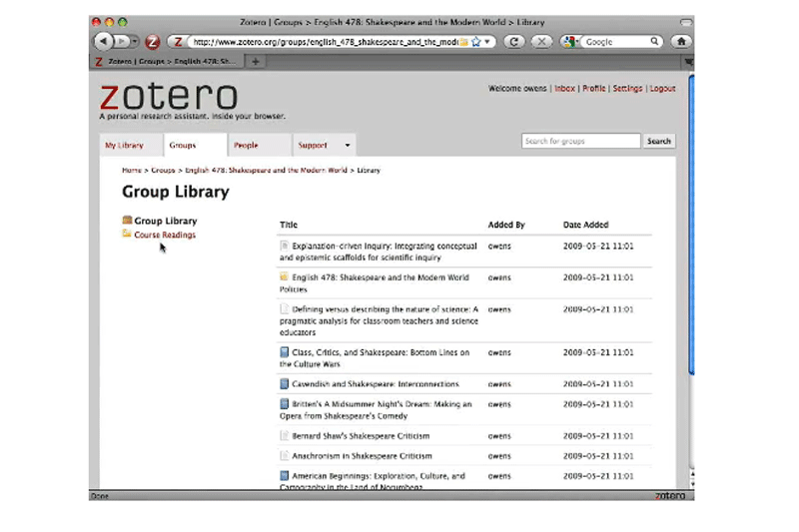
Task: Click page icon beside Bernard Shaw's Shakespeare Criticism
Action: 285,435
